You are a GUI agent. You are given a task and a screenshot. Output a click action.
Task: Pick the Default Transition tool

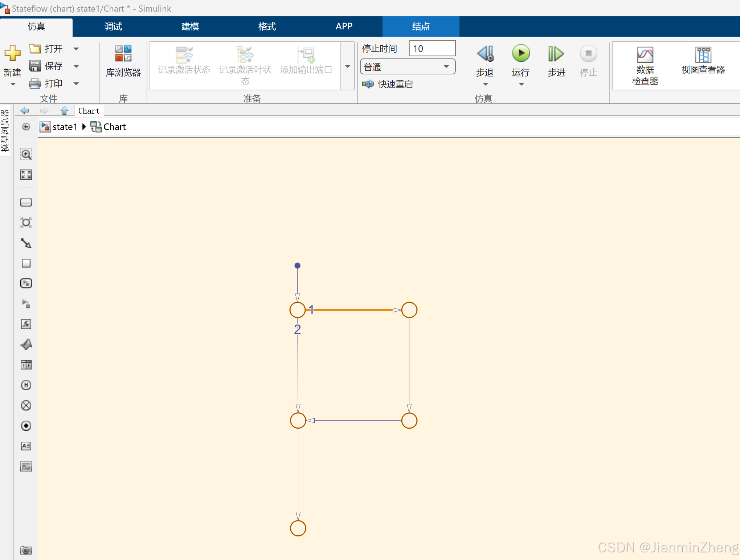pos(26,243)
